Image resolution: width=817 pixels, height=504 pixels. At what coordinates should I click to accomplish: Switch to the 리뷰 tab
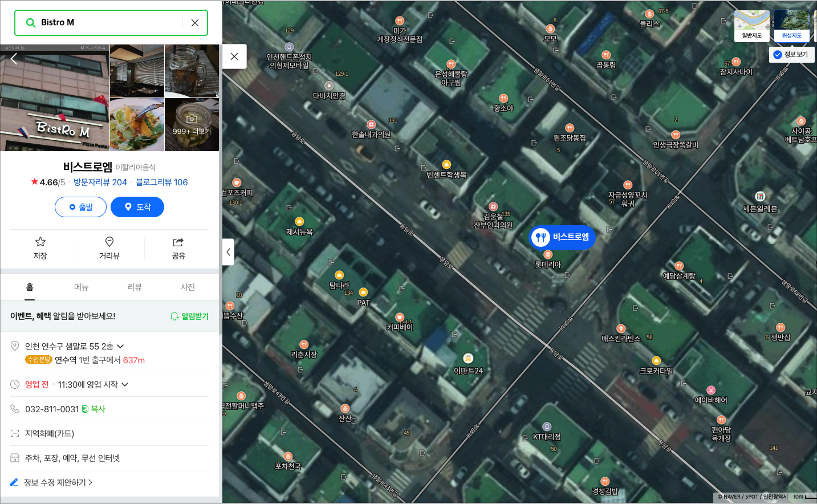click(135, 287)
